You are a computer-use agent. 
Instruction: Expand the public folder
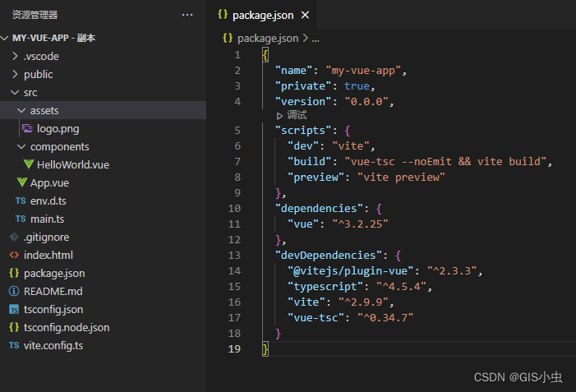pyautogui.click(x=15, y=74)
